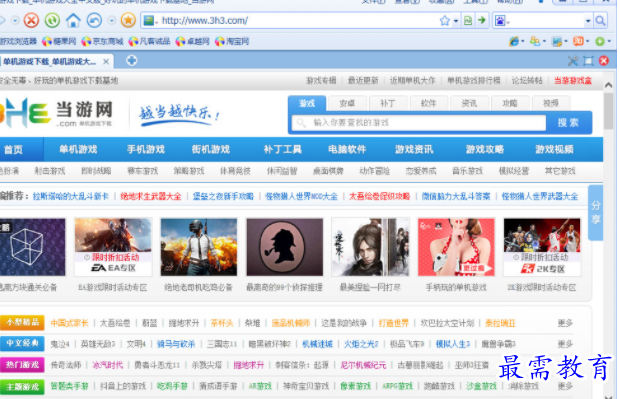Screen dimensions: 620x399
Task: Click the IE browser icon in bookmark bar
Action: tap(514, 41)
